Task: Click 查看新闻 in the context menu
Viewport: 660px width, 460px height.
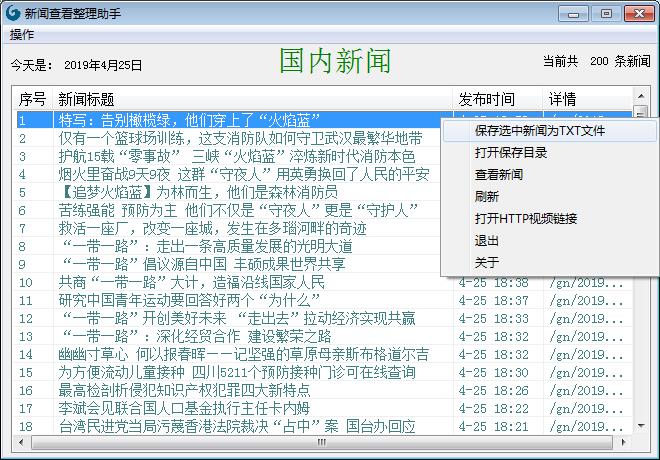Action: (x=498, y=175)
